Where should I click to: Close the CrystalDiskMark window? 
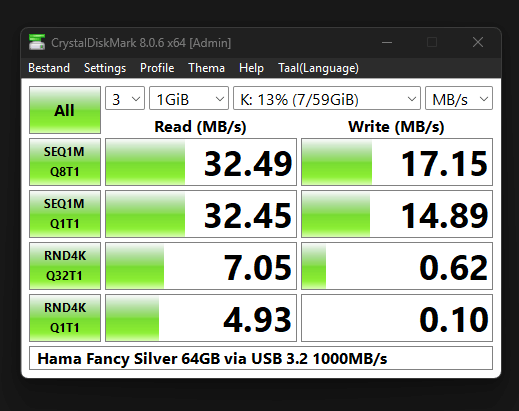pos(478,42)
